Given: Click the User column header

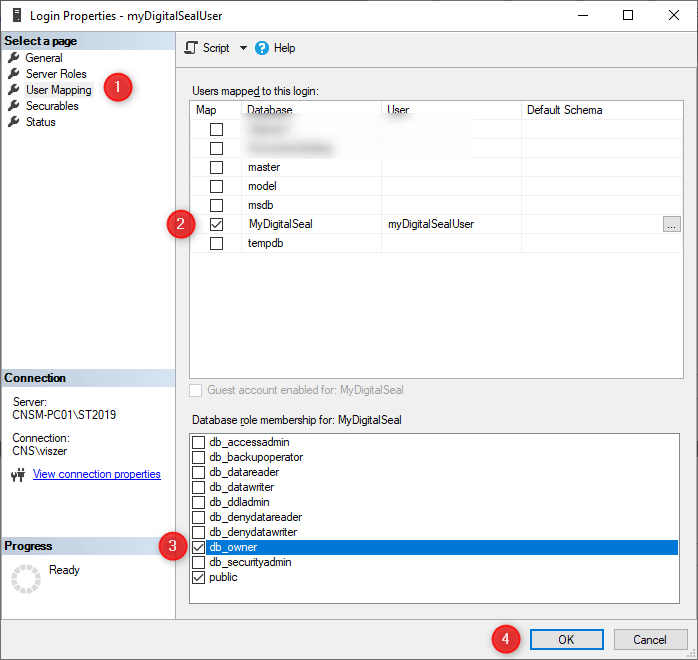Looking at the screenshot, I should click(451, 110).
